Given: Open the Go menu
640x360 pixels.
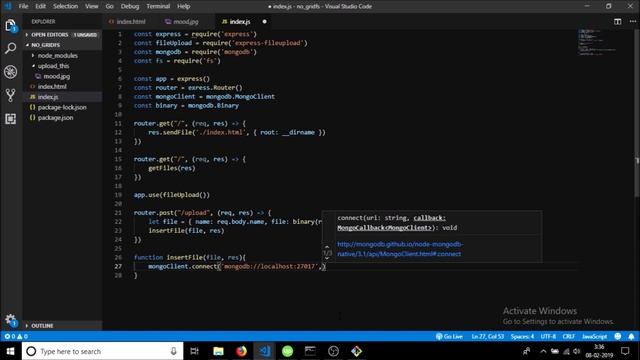Looking at the screenshot, I should (109, 6).
